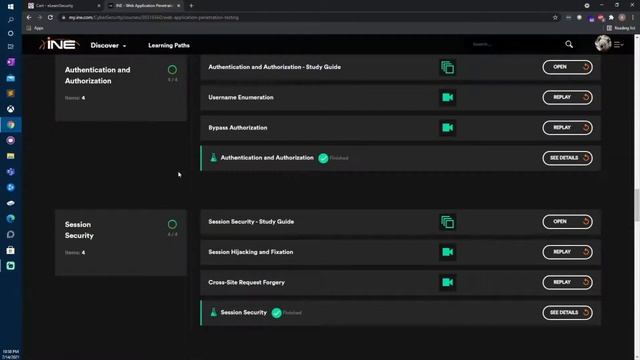Click the INE logo

click(59, 44)
